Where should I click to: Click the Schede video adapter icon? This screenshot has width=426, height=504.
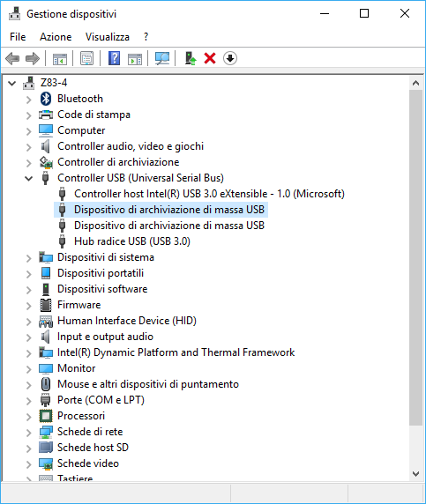pyautogui.click(x=46, y=463)
